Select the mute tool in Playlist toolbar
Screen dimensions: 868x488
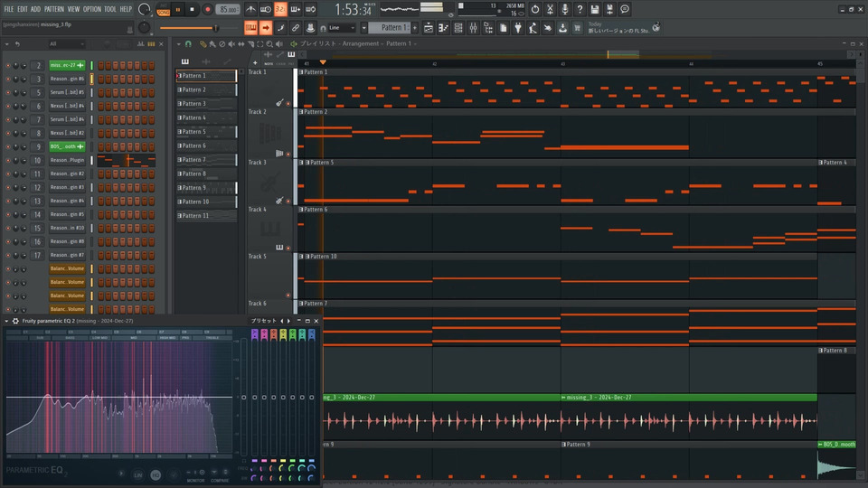tap(231, 43)
